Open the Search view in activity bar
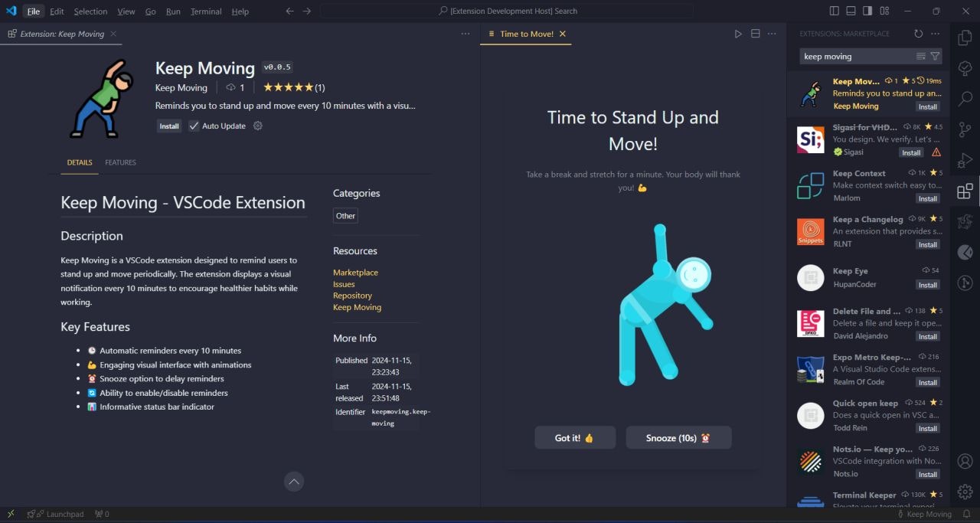Screen dimensions: 980x523 click(965, 99)
